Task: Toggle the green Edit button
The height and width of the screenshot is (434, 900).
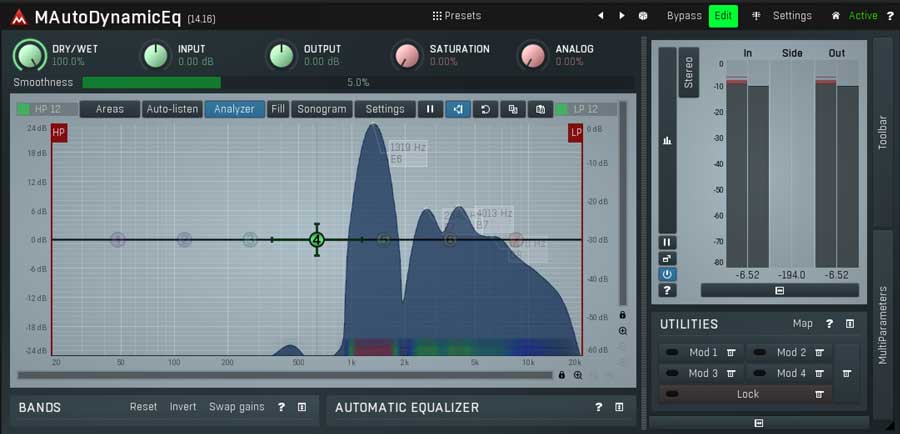Action: click(723, 16)
